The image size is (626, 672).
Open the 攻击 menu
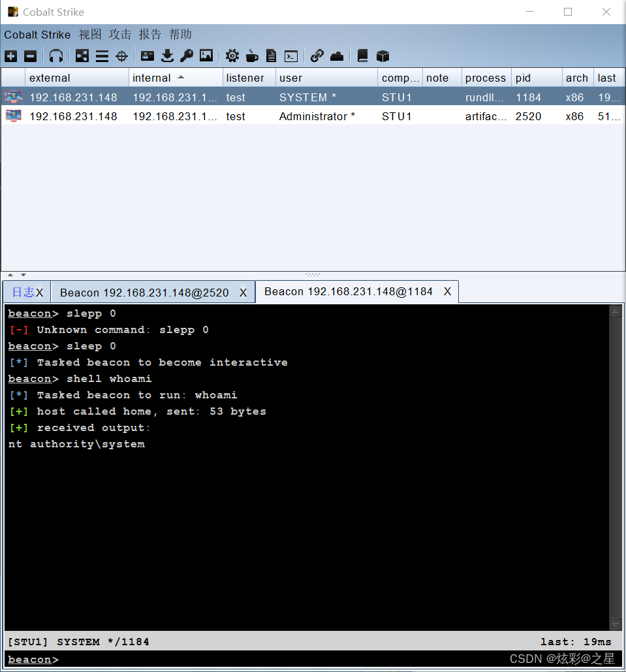pos(120,35)
